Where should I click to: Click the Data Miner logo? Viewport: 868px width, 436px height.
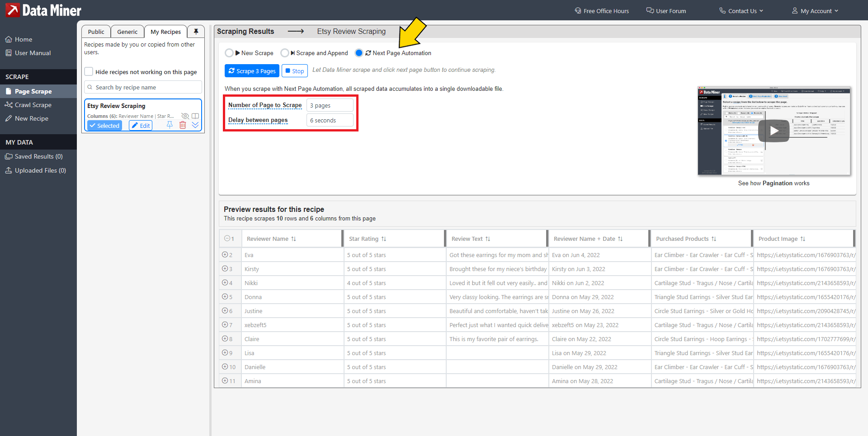coord(43,10)
